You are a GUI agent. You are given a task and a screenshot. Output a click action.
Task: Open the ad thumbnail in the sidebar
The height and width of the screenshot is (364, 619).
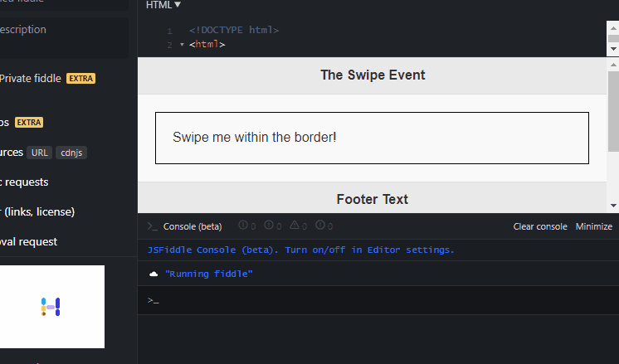pos(52,307)
